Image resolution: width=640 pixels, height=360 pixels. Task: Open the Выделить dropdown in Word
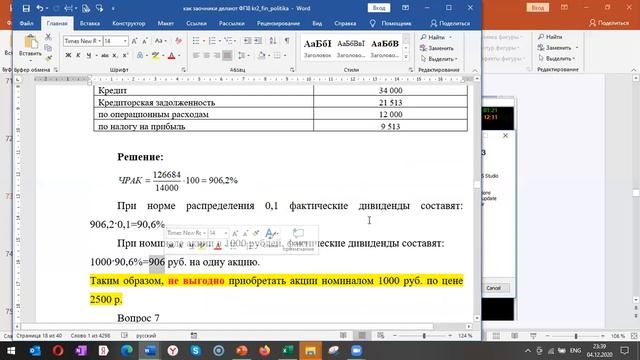[439, 59]
